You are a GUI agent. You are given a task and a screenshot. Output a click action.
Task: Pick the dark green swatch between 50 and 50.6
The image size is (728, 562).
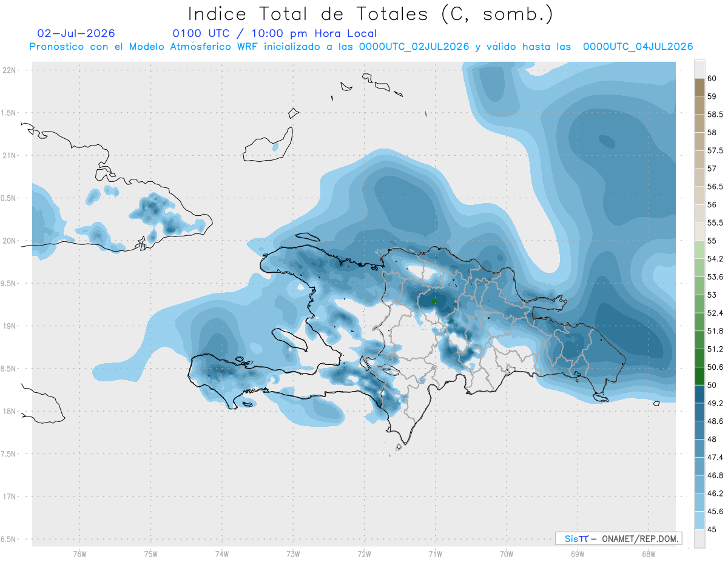(x=699, y=376)
